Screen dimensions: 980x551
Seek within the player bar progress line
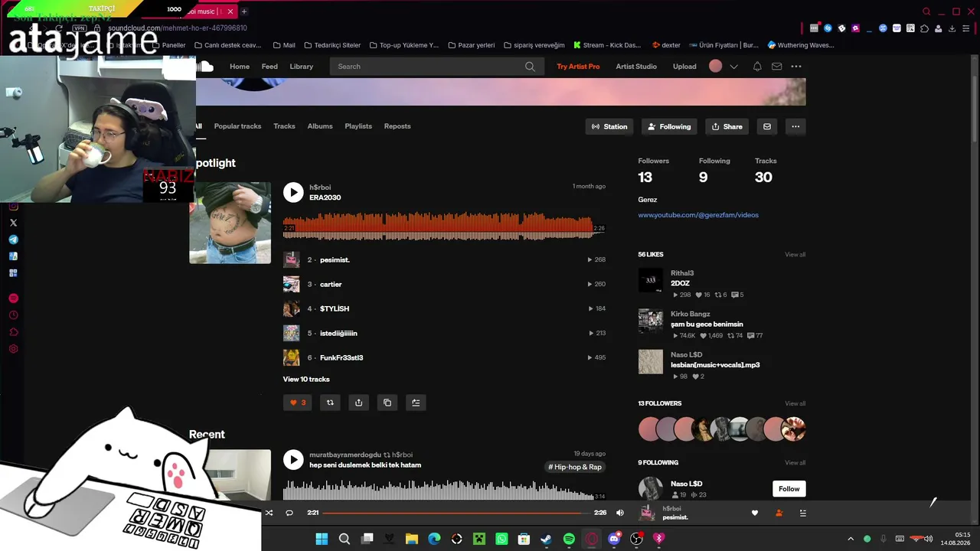[x=456, y=513]
